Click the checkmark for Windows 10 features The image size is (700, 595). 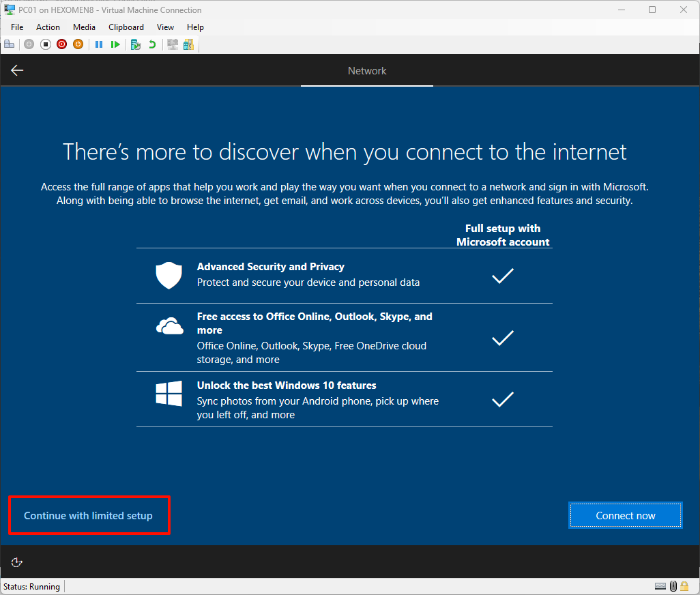click(503, 398)
